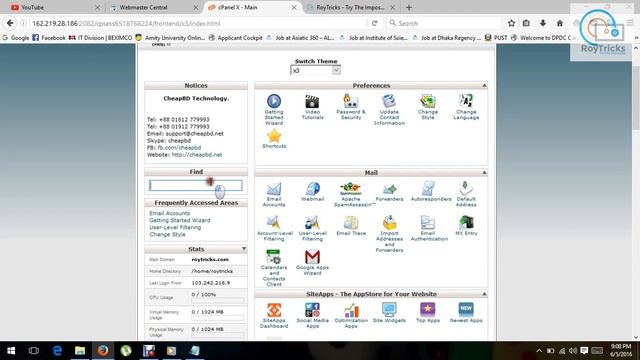Reload the current page
The width and height of the screenshot is (640, 360).
point(374,23)
